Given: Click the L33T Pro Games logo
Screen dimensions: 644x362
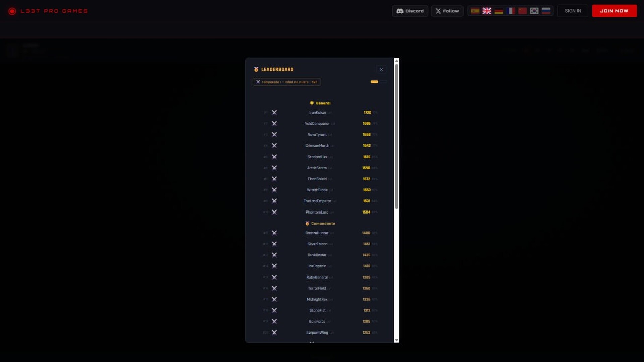Looking at the screenshot, I should coord(48,11).
